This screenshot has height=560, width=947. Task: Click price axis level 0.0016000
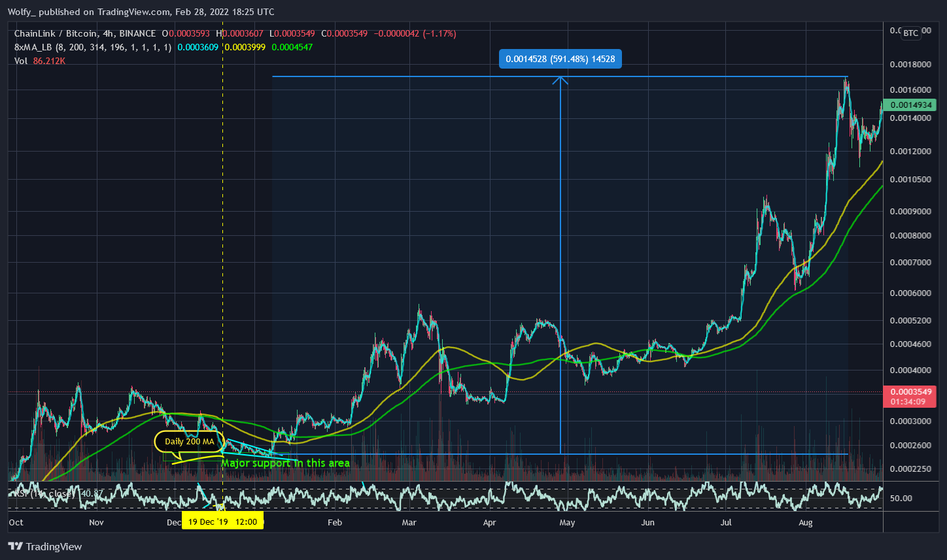[x=911, y=90]
